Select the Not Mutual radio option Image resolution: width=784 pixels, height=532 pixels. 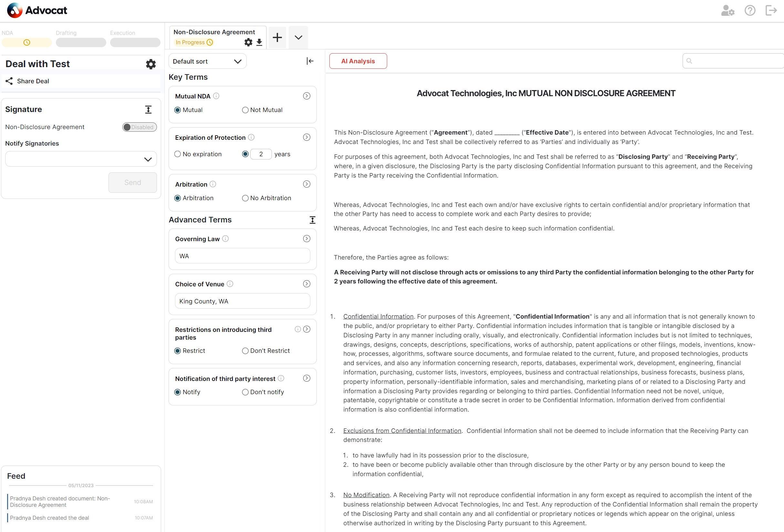click(245, 110)
